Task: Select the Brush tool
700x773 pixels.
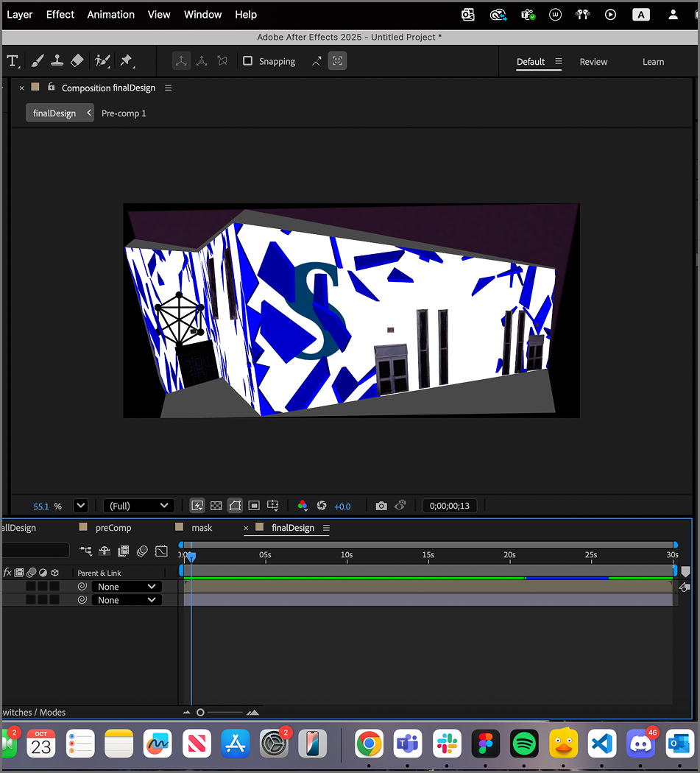Action: [x=38, y=60]
